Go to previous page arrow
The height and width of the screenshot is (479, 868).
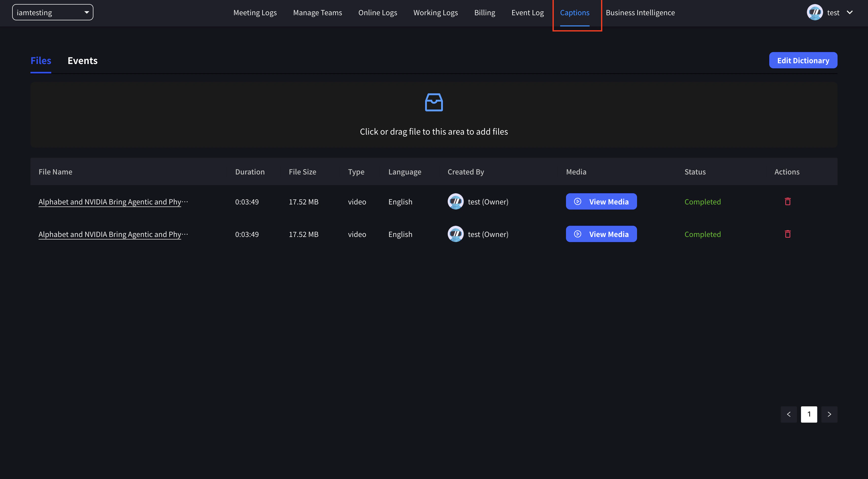pyautogui.click(x=789, y=414)
